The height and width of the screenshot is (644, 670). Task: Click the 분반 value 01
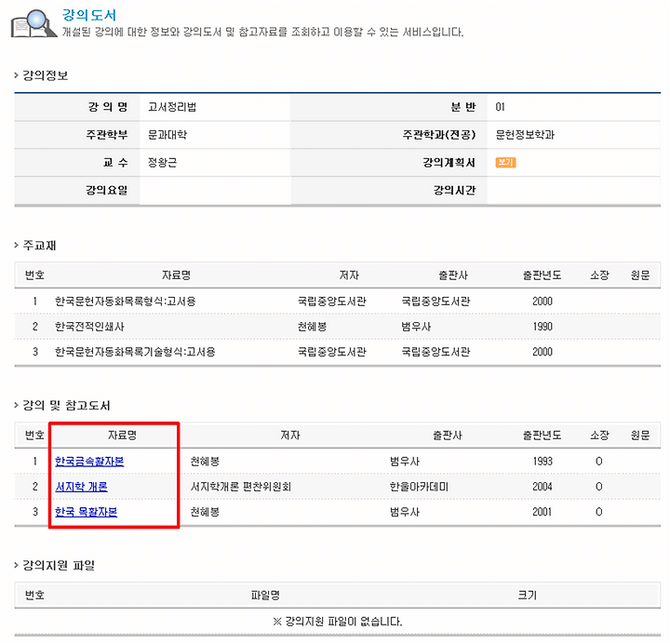pos(500,107)
